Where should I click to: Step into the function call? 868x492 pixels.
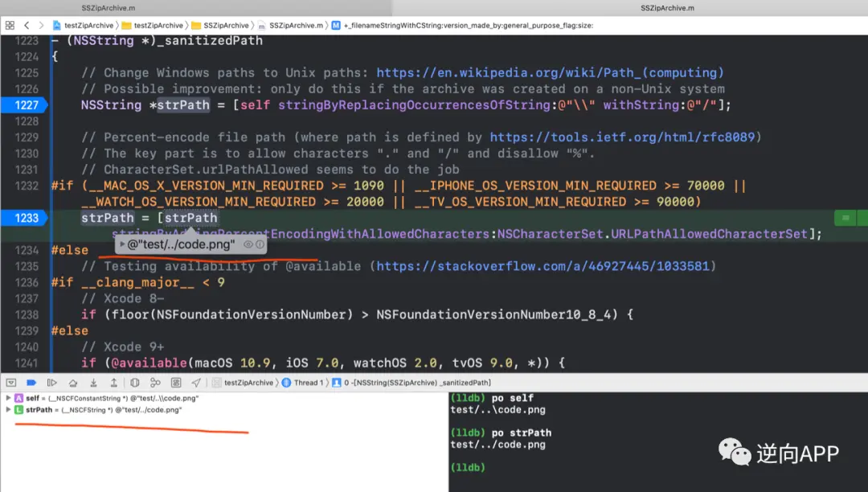tap(93, 383)
